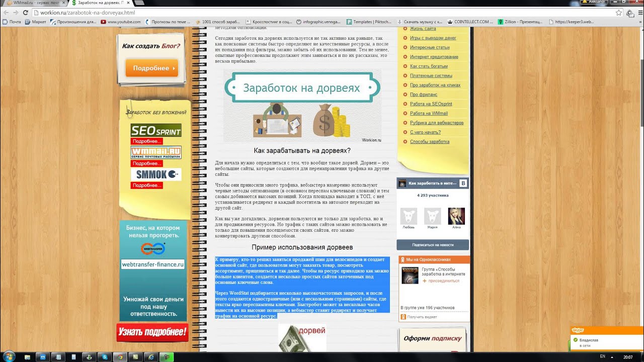644x362 pixels.
Task: Click the SEOsprint logo banner
Action: [x=156, y=131]
